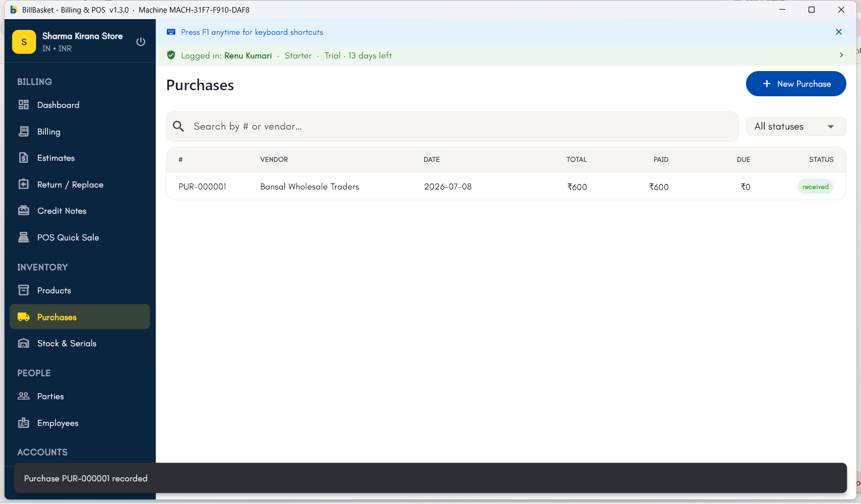Click the Purchase PUR-000001 recorded toast
Viewport: 861px width, 504px height.
(x=430, y=478)
